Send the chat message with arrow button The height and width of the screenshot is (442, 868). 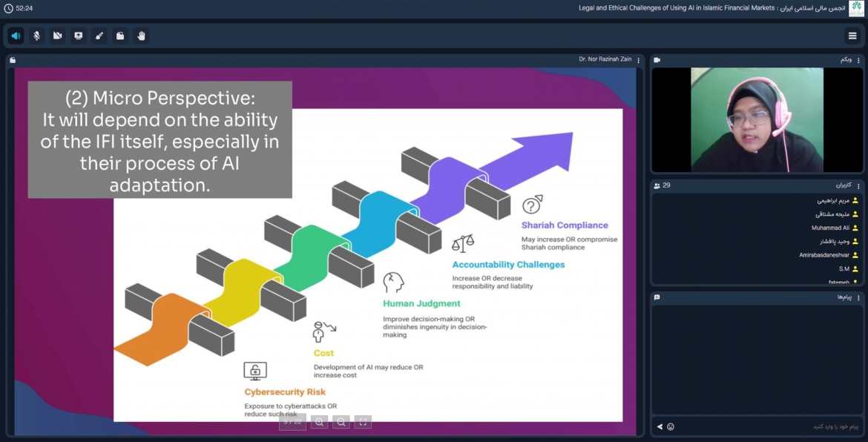click(660, 427)
